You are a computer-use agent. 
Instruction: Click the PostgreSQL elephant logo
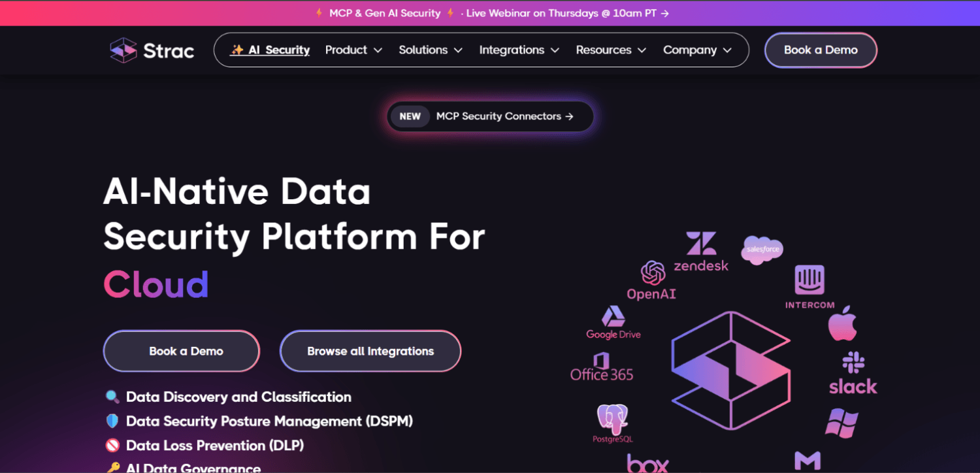(613, 424)
